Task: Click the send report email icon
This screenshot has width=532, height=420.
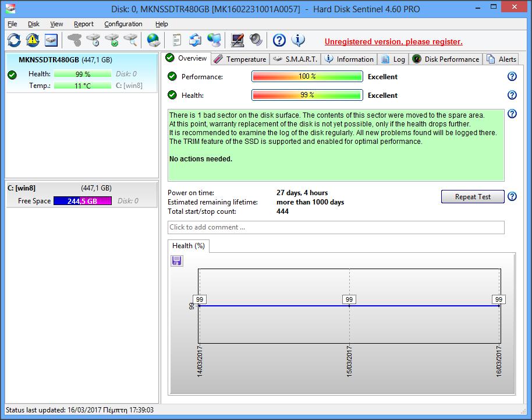Action: (x=196, y=40)
